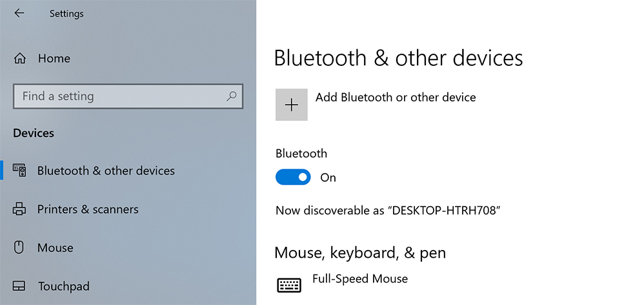
Task: Click the keyboard icon for Full-Speed Mouse
Action: coord(289,285)
